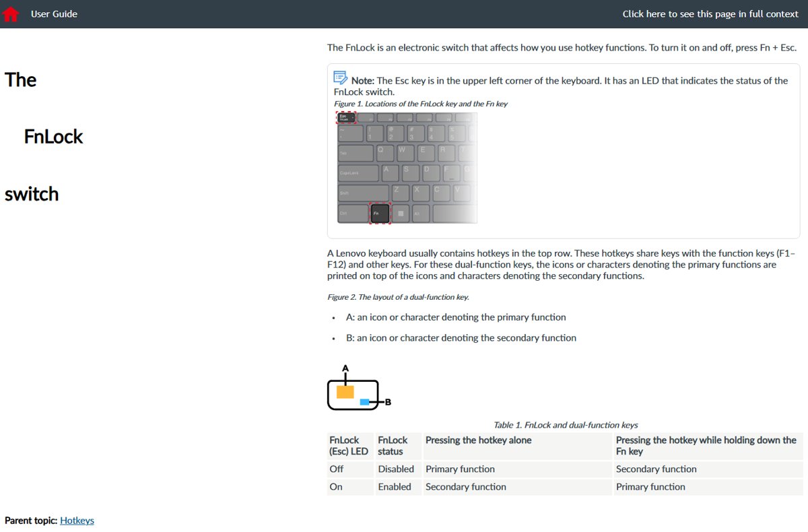Screen dimensions: 808x532
Task: Click the 'Parent topic:' label
Action: [x=31, y=521]
